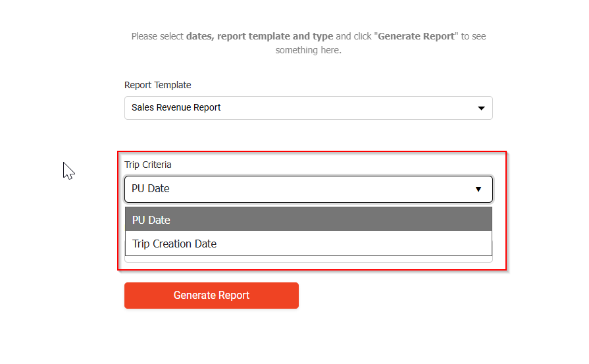Image resolution: width=589 pixels, height=364 pixels.
Task: Click "PU Date" text in the closed selector
Action: [x=151, y=189]
